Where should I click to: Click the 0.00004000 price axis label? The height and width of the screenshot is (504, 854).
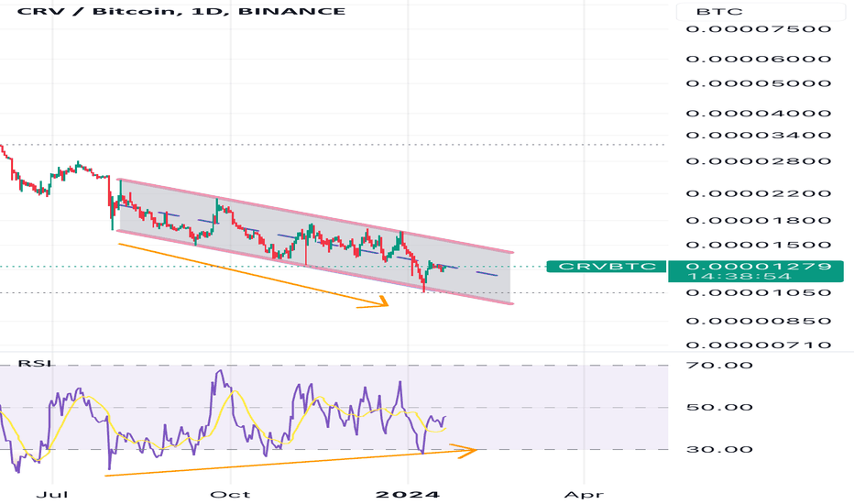tap(759, 114)
